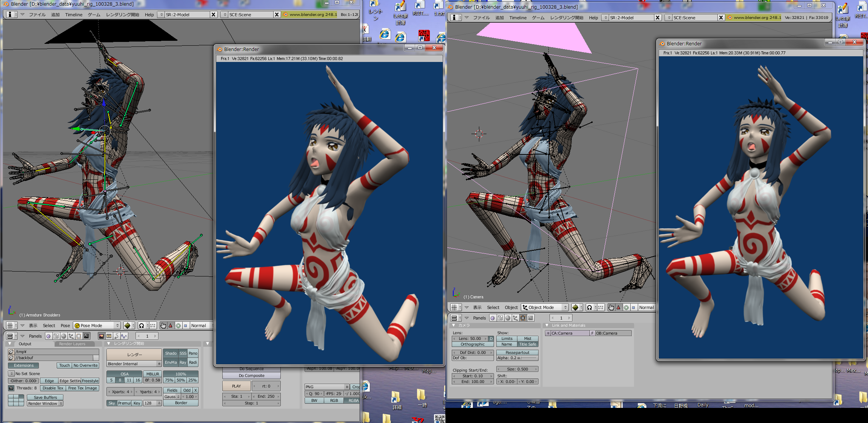Select translate manipulator triangle in left 3D header

point(171,326)
